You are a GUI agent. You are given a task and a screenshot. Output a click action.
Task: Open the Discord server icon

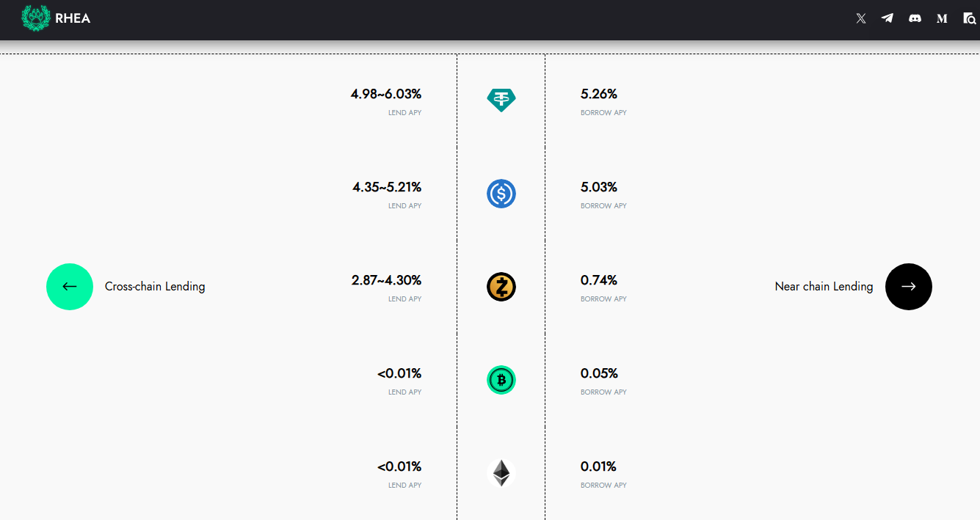point(915,18)
